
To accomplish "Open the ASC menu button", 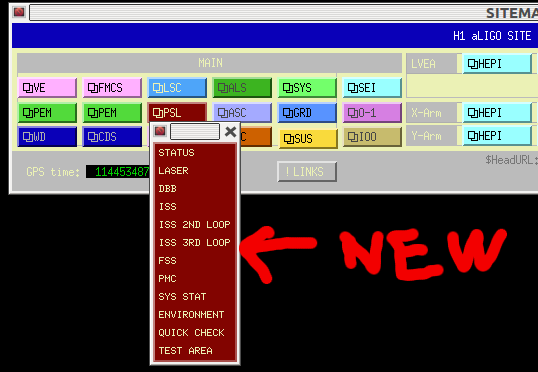I will click(x=242, y=113).
